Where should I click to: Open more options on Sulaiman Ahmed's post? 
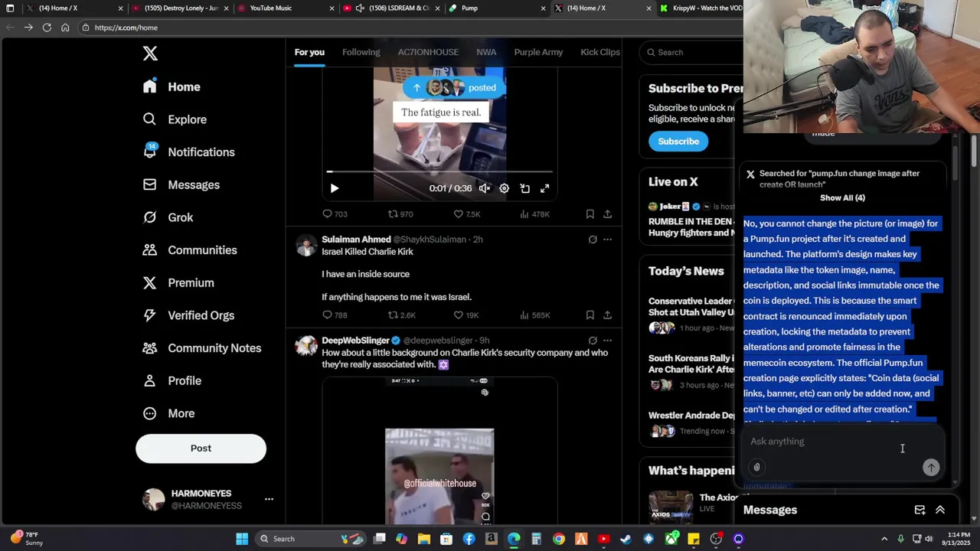click(x=607, y=240)
